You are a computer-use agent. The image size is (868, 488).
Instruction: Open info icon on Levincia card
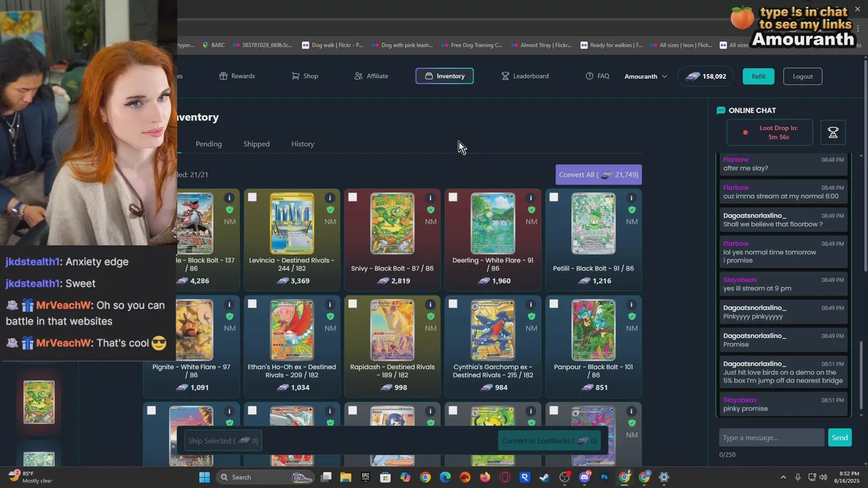[330, 198]
